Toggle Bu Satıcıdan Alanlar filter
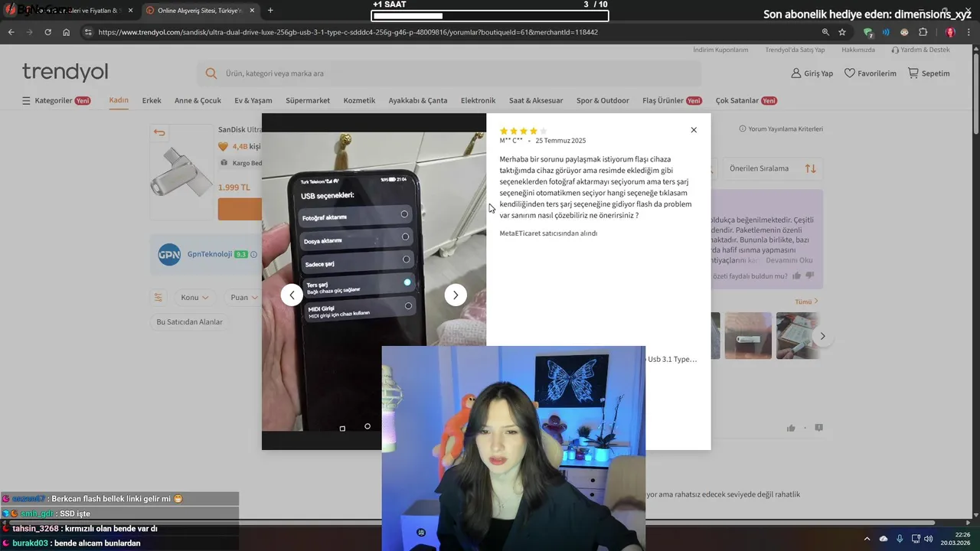 point(189,322)
